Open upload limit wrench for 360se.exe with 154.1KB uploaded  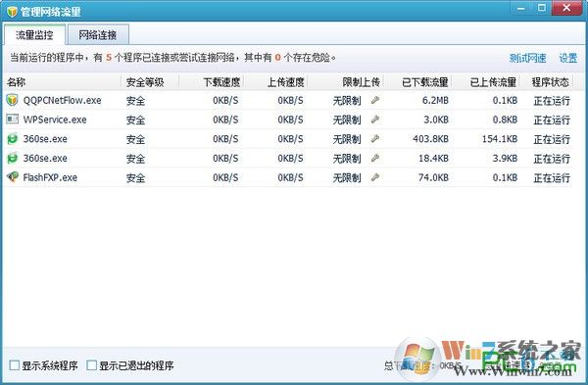pos(375,139)
